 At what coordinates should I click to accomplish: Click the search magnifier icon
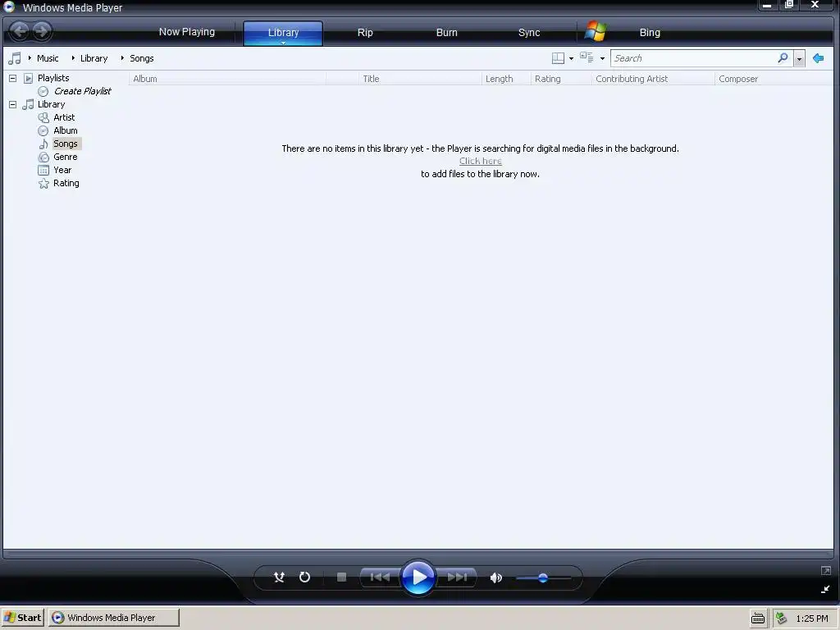783,58
